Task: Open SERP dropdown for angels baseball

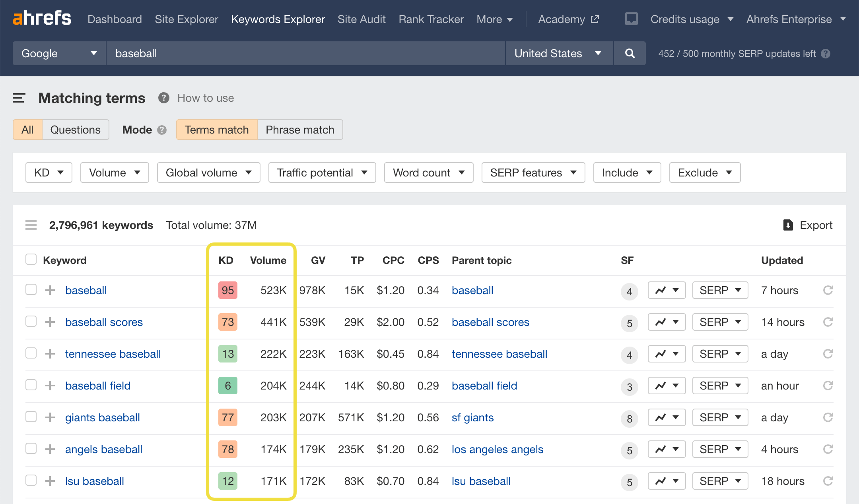Action: coord(720,449)
